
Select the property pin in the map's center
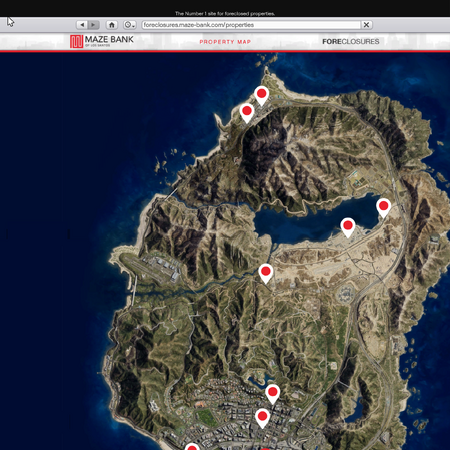point(266,273)
